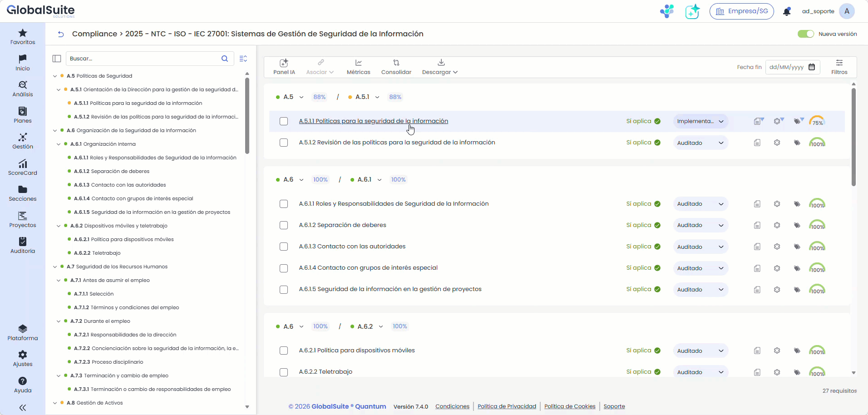Toggle the left tree panel layout icon
The height and width of the screenshot is (415, 868).
pyautogui.click(x=57, y=59)
